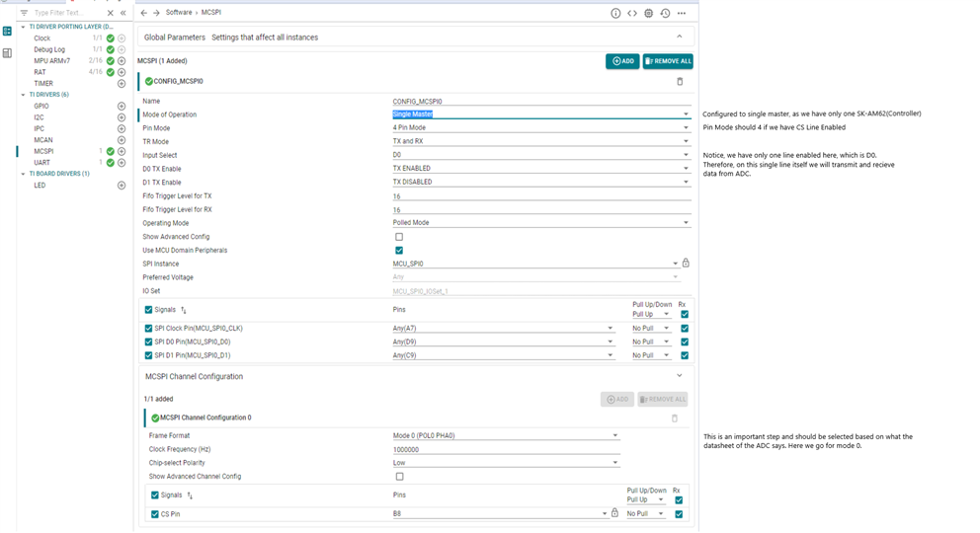980x533 pixels.
Task: Click the teal REMOVE ALL button for MCSPI
Action: [668, 61]
